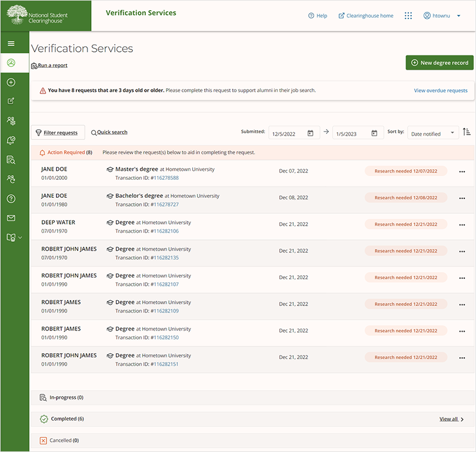Click View overdue requests link
Image resolution: width=476 pixels, height=452 pixels.
pyautogui.click(x=440, y=91)
